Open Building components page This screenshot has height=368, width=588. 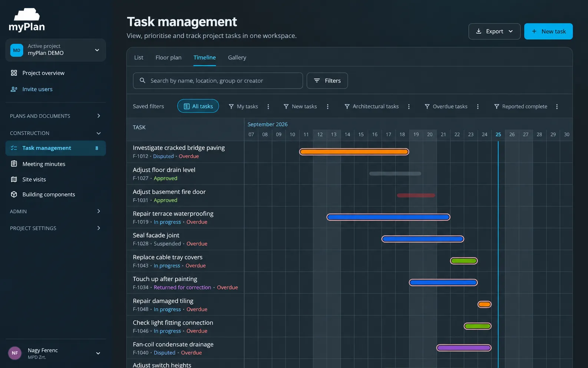tap(56, 194)
